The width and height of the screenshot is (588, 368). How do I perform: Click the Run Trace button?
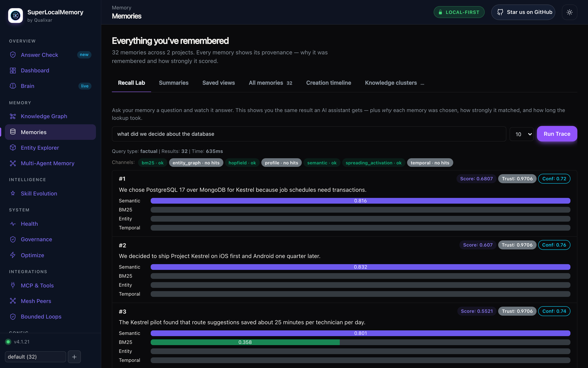557,134
